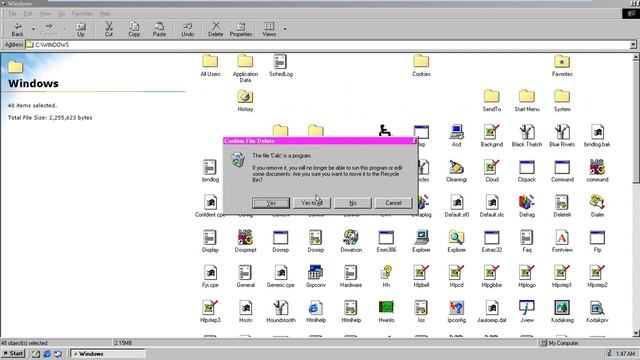Viewport: 640px width, 360px height.
Task: Select the Drwatson program icon
Action: 351,241
